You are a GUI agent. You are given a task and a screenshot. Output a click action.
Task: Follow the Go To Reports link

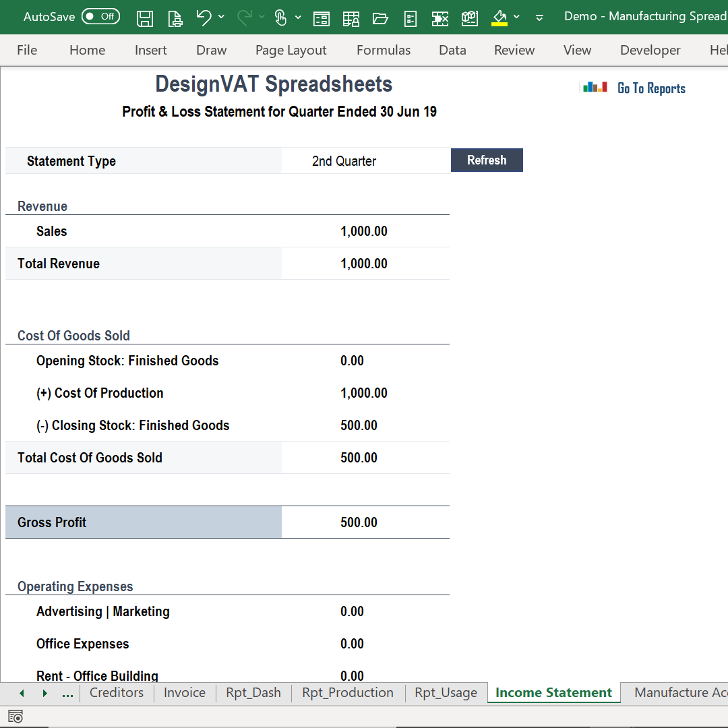pos(651,88)
